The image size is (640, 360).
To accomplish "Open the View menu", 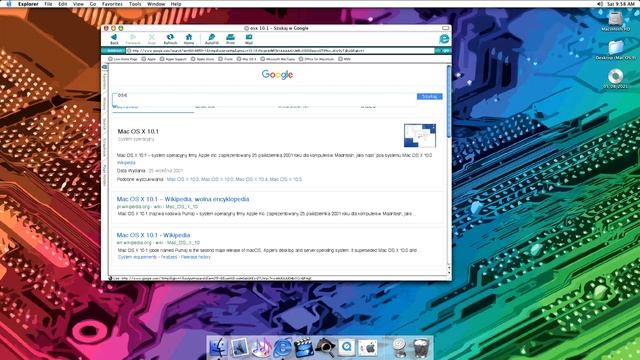I will pyautogui.click(x=78, y=4).
